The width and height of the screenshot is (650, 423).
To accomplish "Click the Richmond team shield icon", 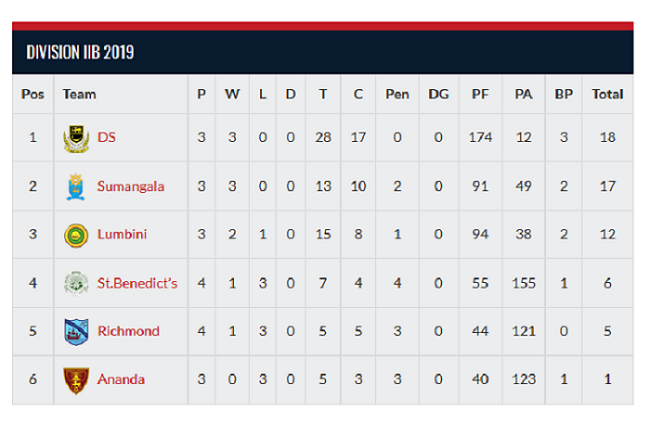I will tap(74, 331).
